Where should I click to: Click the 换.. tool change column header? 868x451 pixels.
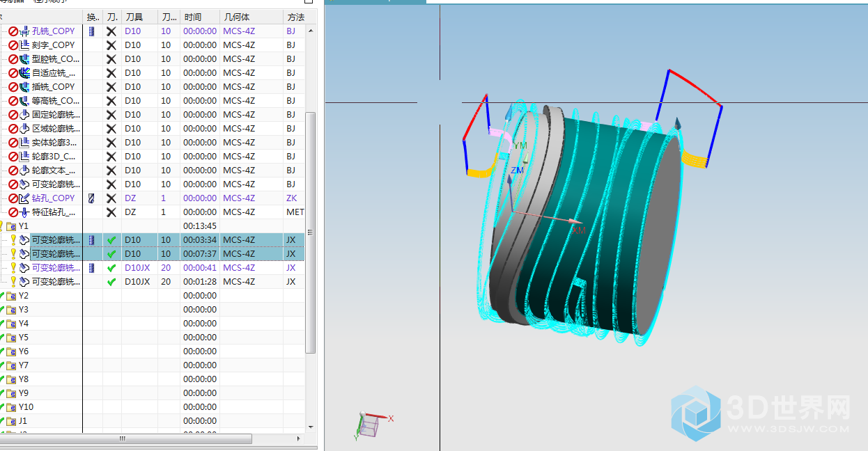tap(93, 17)
